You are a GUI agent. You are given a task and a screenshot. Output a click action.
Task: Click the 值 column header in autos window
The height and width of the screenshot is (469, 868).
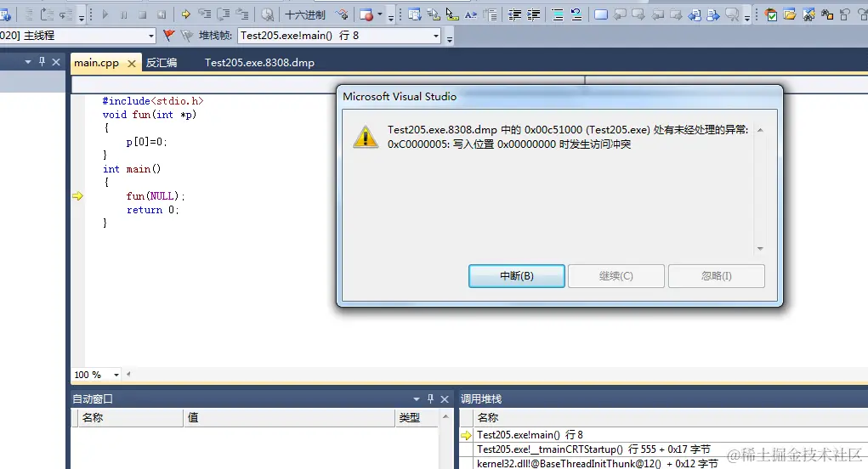point(289,417)
